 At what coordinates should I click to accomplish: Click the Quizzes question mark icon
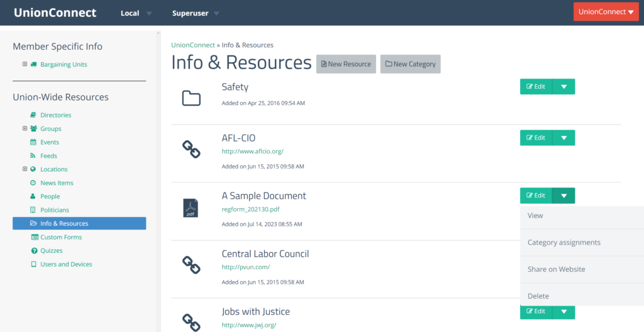(x=34, y=251)
